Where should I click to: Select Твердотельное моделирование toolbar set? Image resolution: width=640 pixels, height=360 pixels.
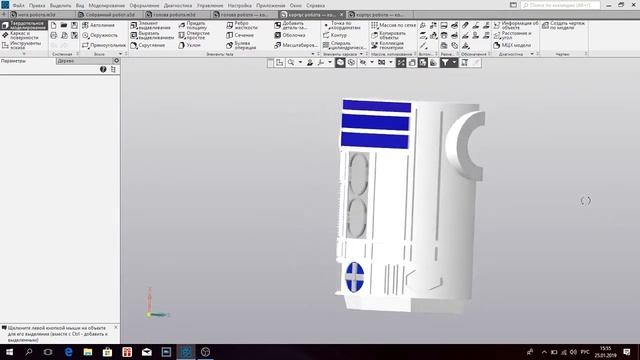tap(24, 25)
